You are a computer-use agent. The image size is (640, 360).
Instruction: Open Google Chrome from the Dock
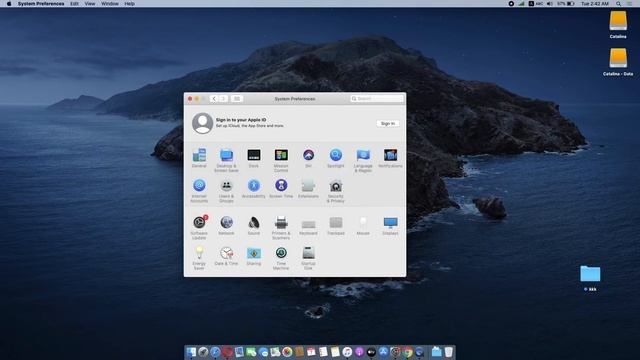coord(407,352)
